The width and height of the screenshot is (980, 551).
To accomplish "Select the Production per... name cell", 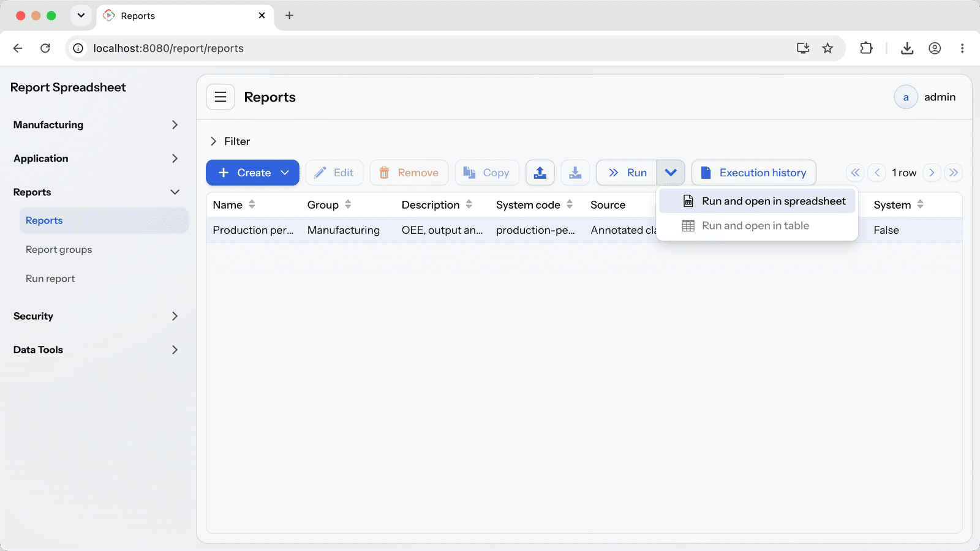I will (253, 230).
